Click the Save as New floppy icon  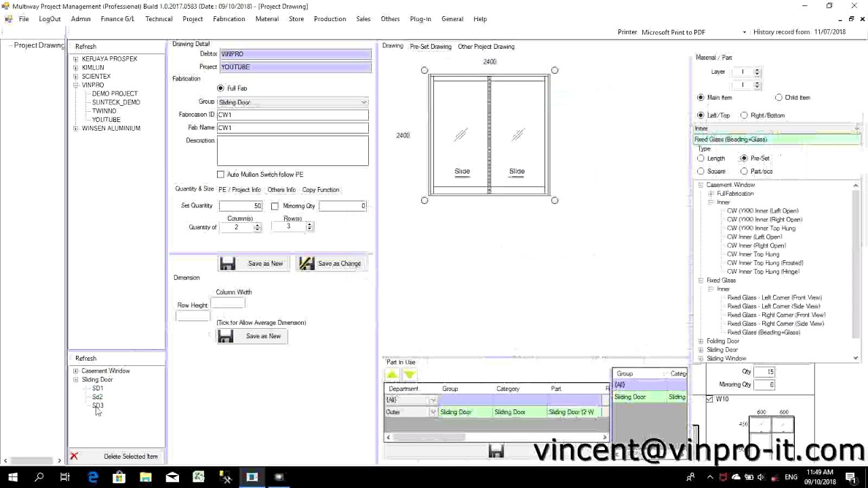point(227,264)
